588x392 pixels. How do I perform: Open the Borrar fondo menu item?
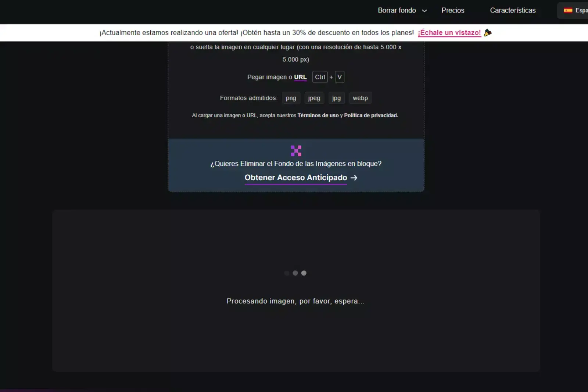397,10
